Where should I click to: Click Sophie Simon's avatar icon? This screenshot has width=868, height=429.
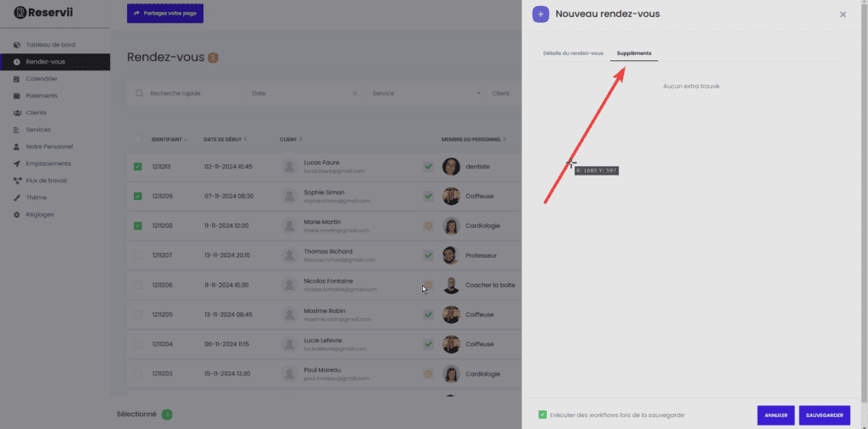(290, 196)
